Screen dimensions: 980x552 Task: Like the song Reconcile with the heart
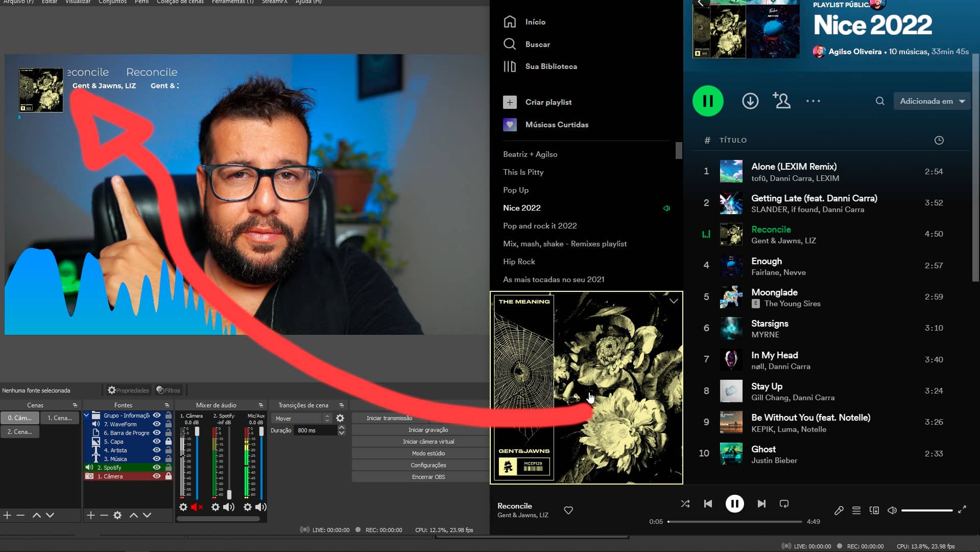(568, 510)
